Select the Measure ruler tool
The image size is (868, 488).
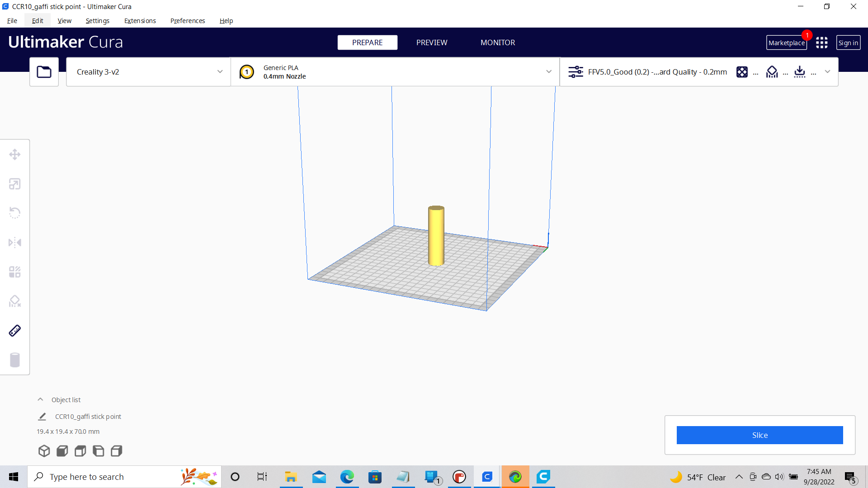(x=15, y=331)
